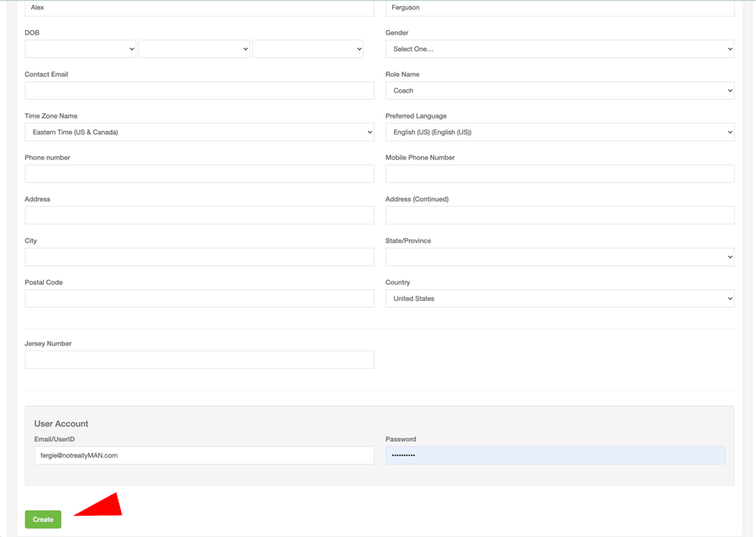Focus the Address (Continued) field
Screen dimensions: 756x537
[x=559, y=215]
